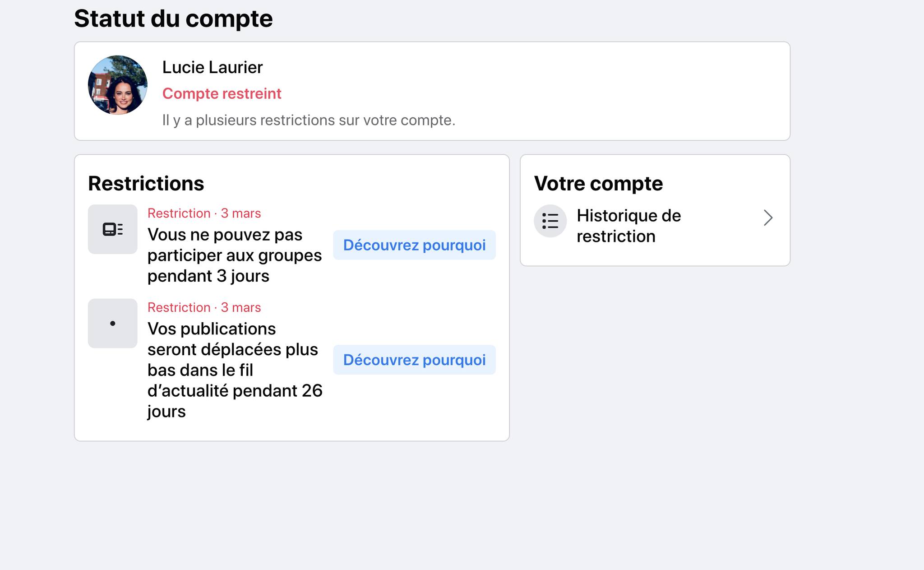Click text about groups restriction 3 jours
924x570 pixels.
coord(235,255)
